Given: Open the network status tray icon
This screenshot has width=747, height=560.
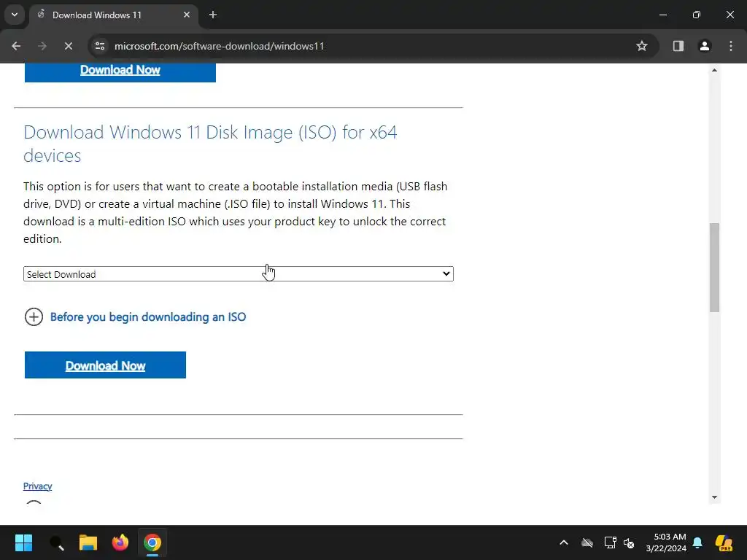Looking at the screenshot, I should [x=611, y=542].
